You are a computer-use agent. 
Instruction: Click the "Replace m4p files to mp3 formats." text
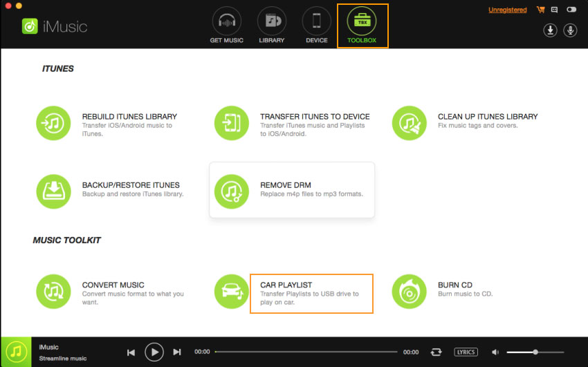tap(311, 194)
